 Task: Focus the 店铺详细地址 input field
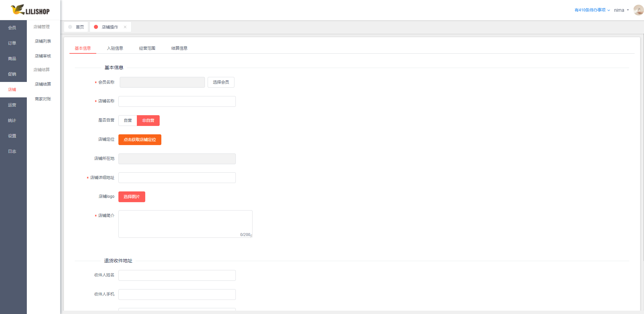tap(177, 178)
